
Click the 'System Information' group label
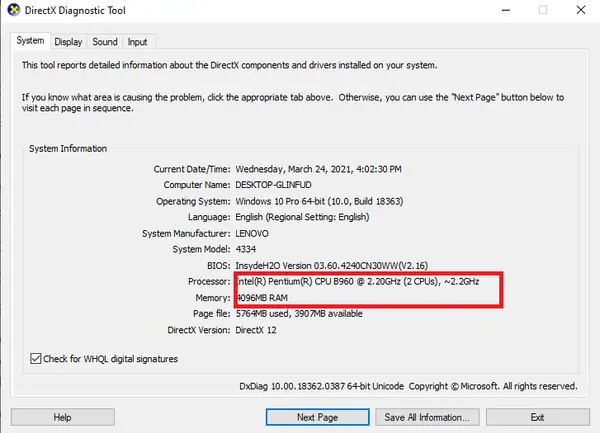click(x=68, y=148)
